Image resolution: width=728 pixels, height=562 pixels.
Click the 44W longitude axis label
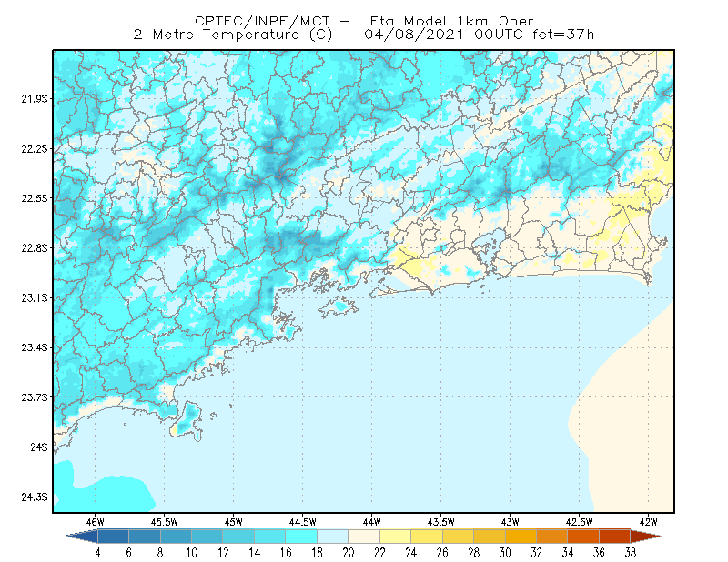pyautogui.click(x=371, y=522)
